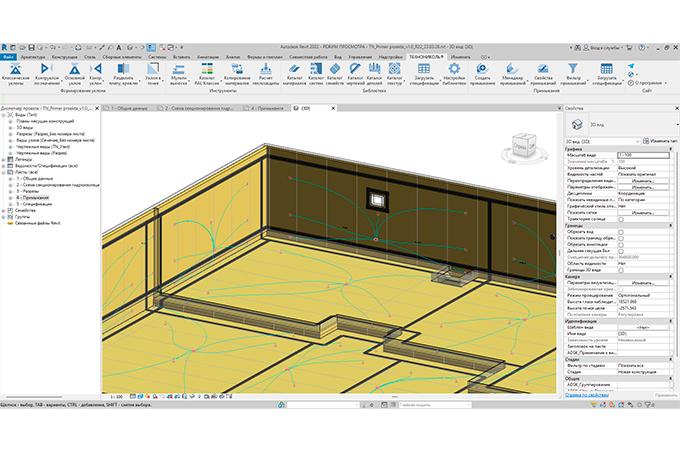The height and width of the screenshot is (452, 680).
Task: Select sheet 3 - Разрезы in project browser
Action: (x=29, y=190)
